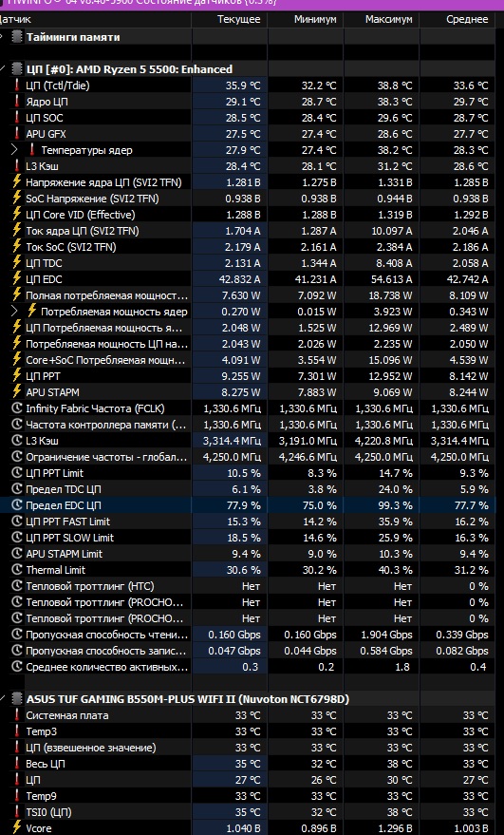Click the thermometer icon beside Системная плата

[17, 715]
